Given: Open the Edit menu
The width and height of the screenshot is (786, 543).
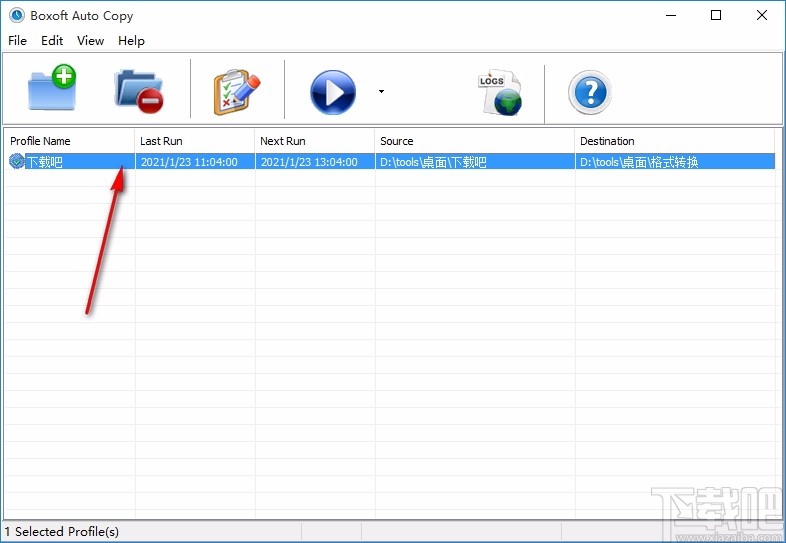Looking at the screenshot, I should (x=52, y=41).
